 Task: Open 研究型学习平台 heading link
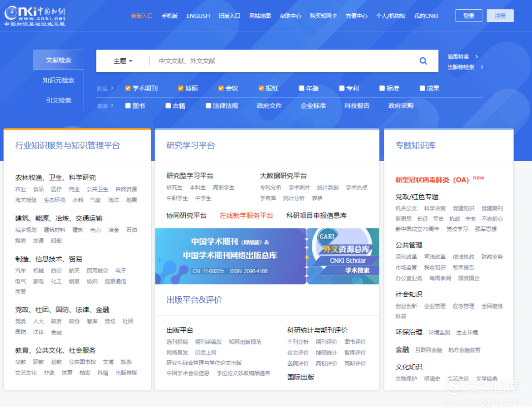click(190, 176)
